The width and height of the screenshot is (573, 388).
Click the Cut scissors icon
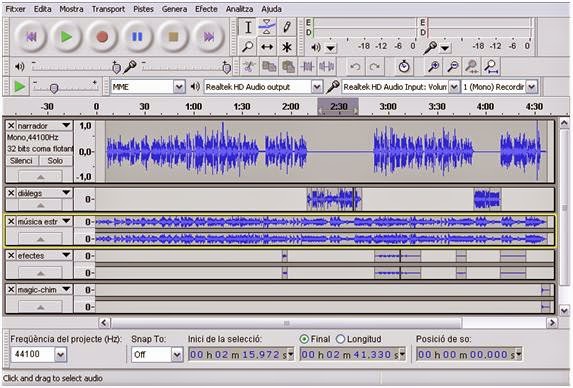click(x=249, y=67)
